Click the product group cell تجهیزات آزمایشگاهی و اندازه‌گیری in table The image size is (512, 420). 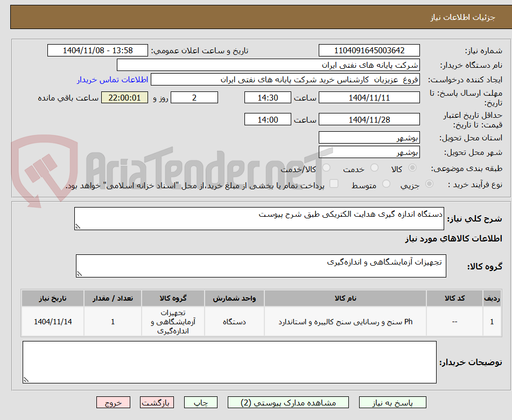pyautogui.click(x=173, y=322)
